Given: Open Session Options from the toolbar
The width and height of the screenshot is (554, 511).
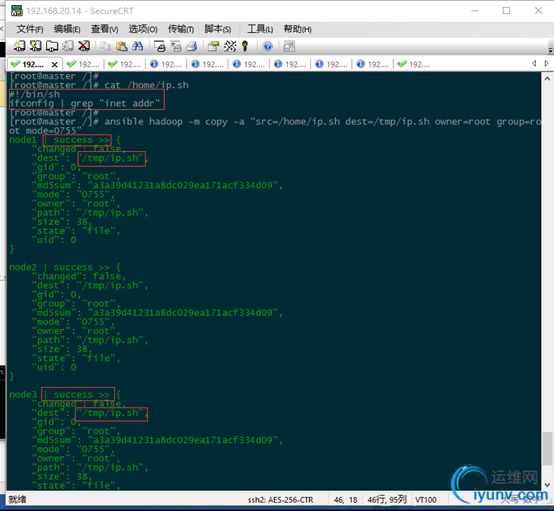Looking at the screenshot, I should [x=213, y=46].
